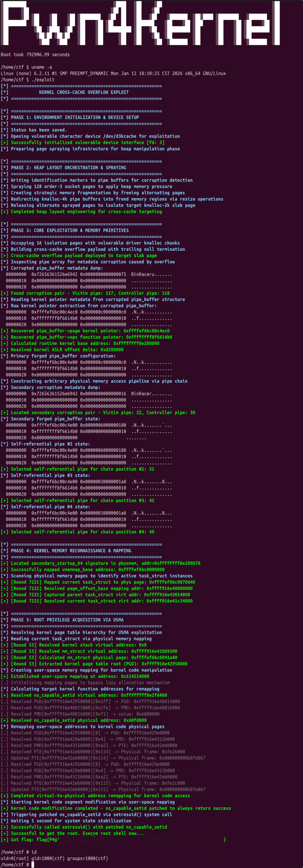Click the 'PHASE 3: CORE EXPLOITATION' header
The width and height of the screenshot is (303, 868).
coord(70,230)
